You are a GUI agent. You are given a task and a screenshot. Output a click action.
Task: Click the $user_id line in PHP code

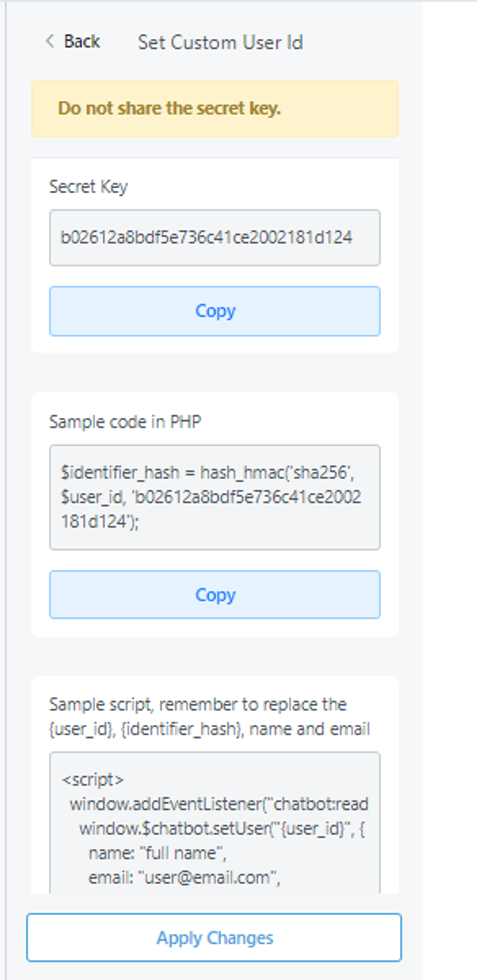click(x=211, y=497)
